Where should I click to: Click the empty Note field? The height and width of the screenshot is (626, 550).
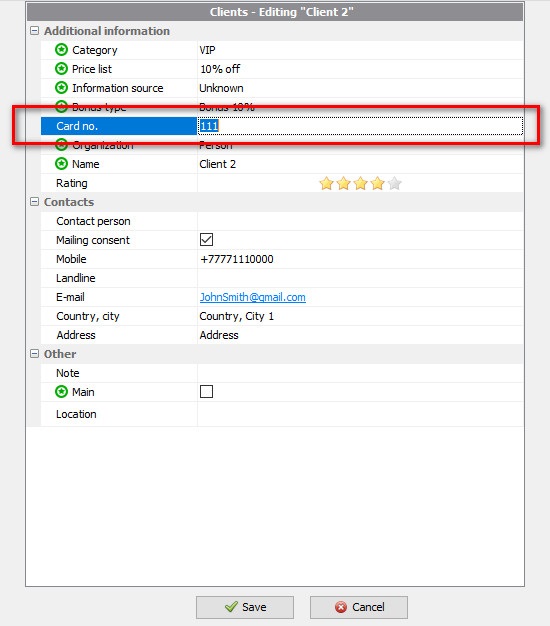(x=360, y=373)
